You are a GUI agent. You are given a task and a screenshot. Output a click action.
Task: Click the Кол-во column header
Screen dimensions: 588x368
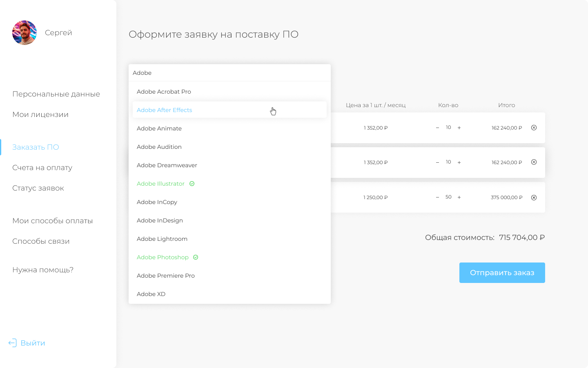pos(448,105)
